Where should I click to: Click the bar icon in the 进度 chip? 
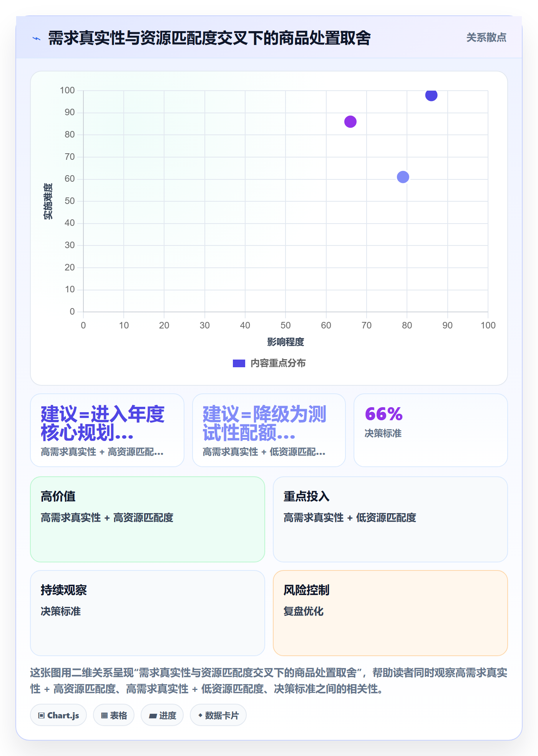point(153,716)
